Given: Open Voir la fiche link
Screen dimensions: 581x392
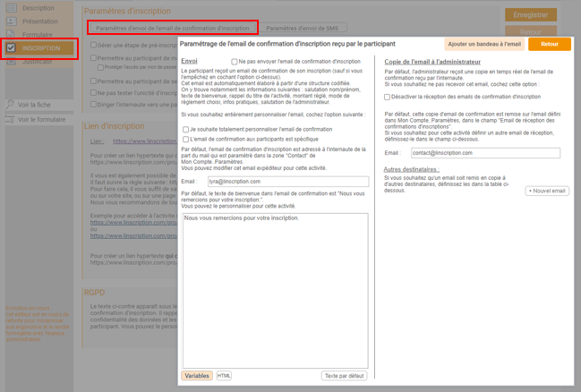Looking at the screenshot, I should pos(34,105).
